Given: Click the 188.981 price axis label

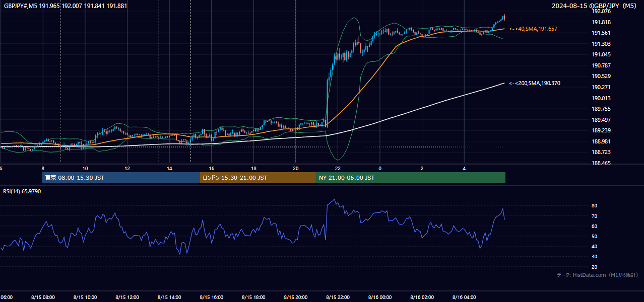Looking at the screenshot, I should 601,141.
